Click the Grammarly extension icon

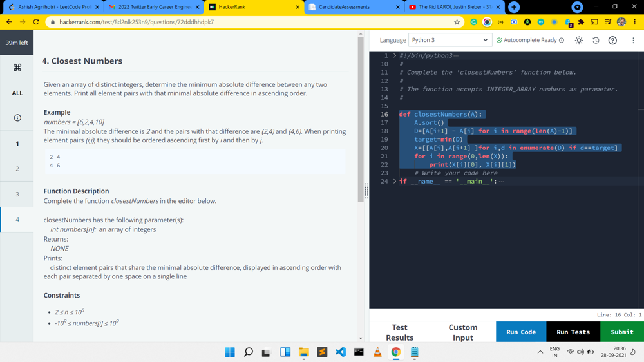click(473, 22)
